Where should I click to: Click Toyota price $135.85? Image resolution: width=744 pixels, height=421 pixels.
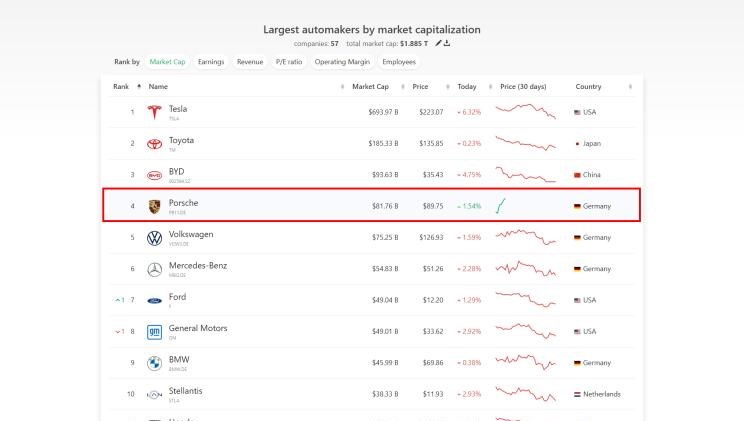(431, 144)
